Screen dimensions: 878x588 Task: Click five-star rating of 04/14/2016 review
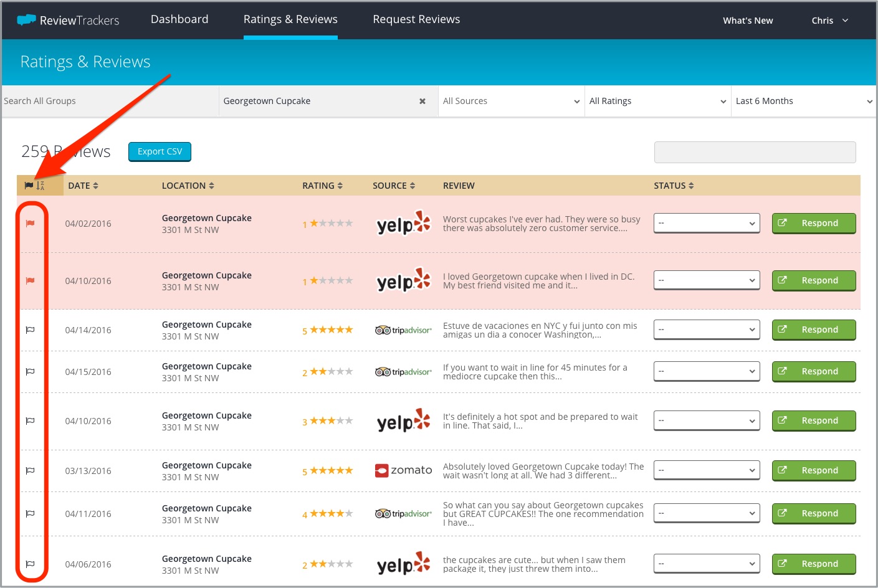pos(328,330)
